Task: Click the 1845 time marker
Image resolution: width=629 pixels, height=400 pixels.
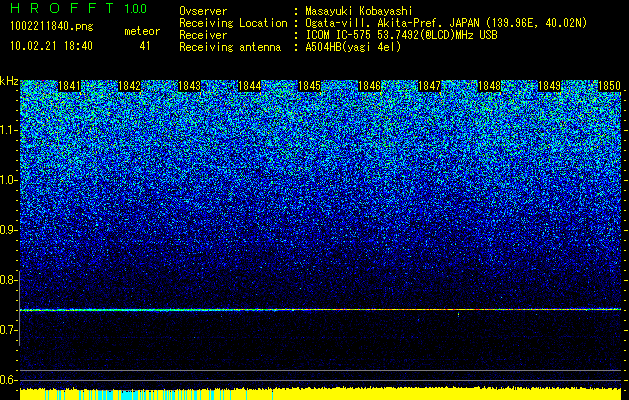Action: coord(309,86)
